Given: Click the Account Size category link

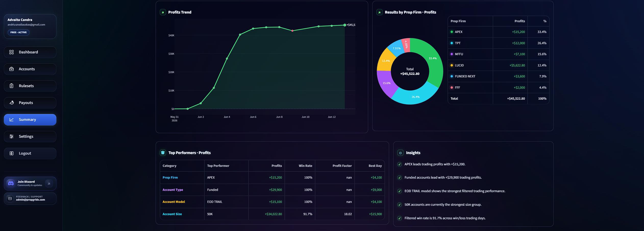Looking at the screenshot, I should 172,214.
